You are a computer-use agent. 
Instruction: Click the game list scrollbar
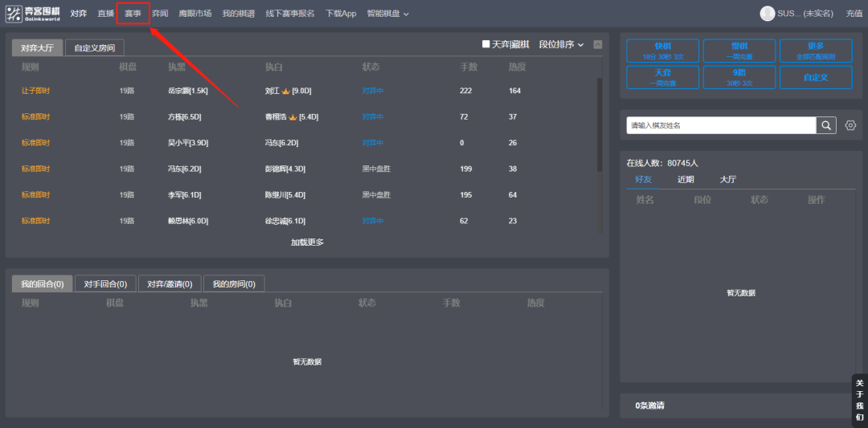pyautogui.click(x=600, y=124)
